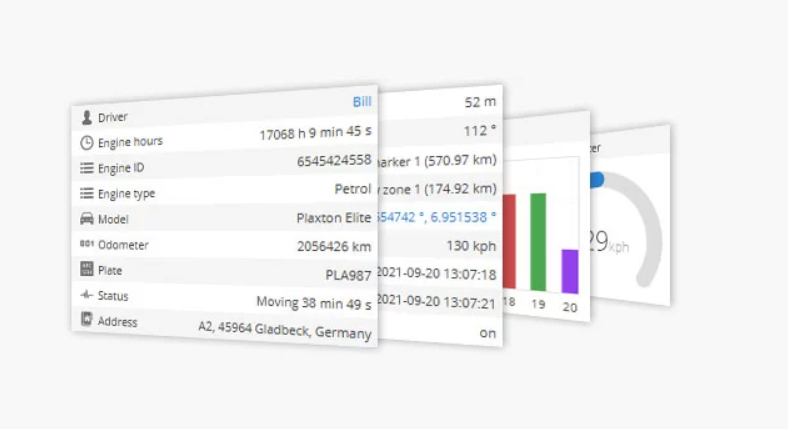Select the 112 ° angle value

(480, 132)
